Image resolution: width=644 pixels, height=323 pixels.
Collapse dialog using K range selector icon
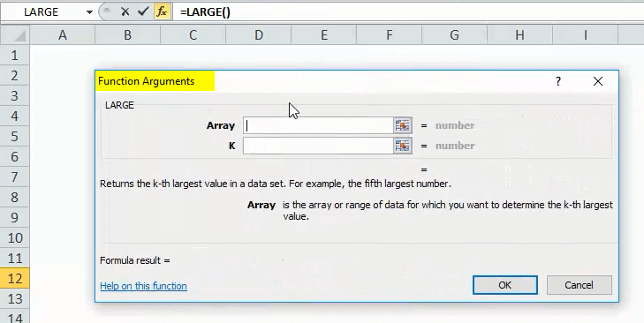click(403, 146)
